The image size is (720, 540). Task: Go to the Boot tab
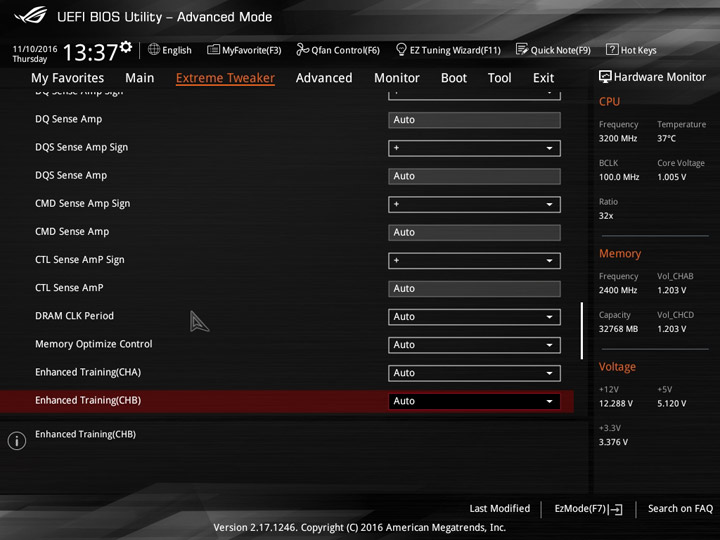(454, 78)
